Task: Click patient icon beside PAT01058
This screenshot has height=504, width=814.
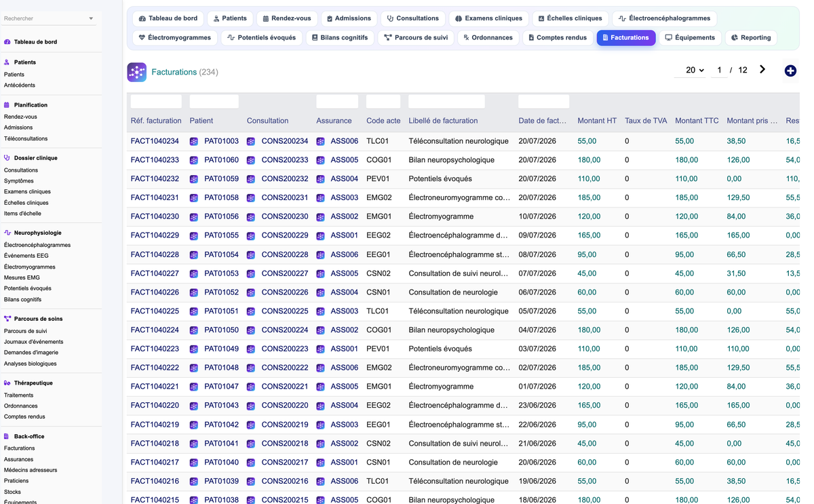Action: tap(194, 198)
